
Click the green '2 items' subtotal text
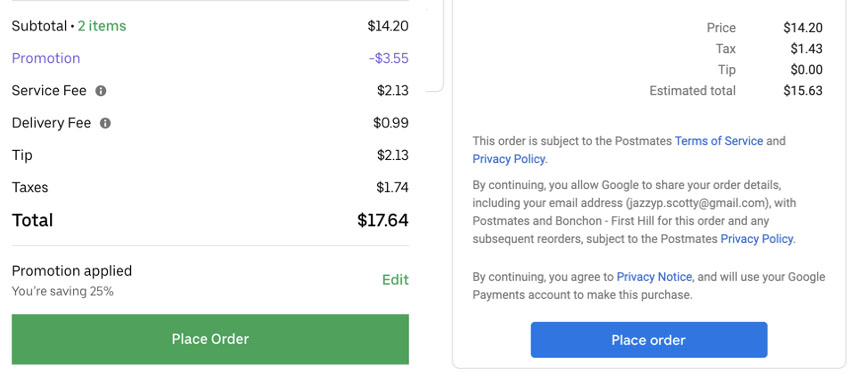pyautogui.click(x=102, y=26)
